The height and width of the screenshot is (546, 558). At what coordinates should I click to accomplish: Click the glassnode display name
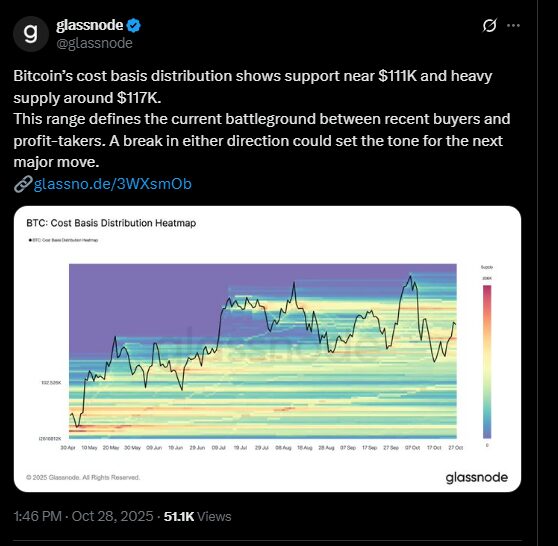coord(90,25)
